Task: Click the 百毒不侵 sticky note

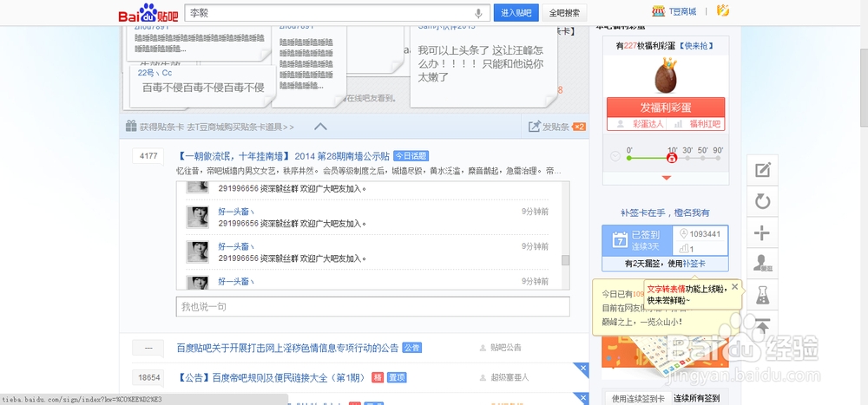Action: click(x=202, y=87)
